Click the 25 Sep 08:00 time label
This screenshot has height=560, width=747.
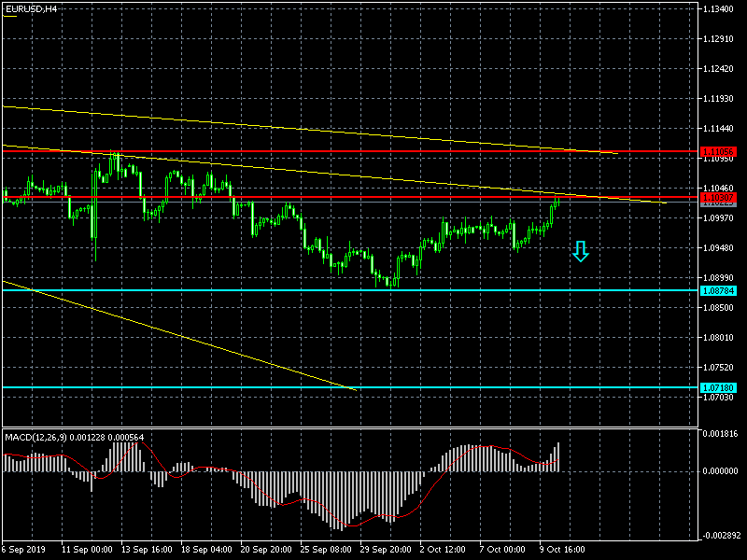(325, 550)
